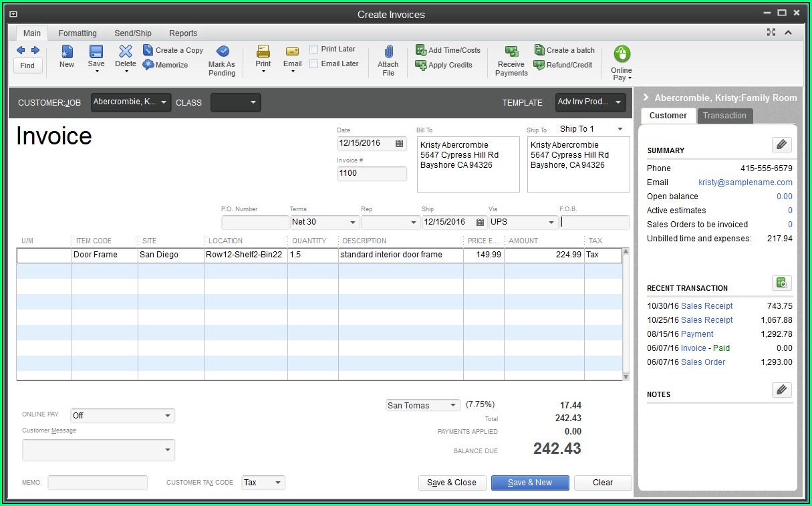Click the Save & New button

point(530,483)
